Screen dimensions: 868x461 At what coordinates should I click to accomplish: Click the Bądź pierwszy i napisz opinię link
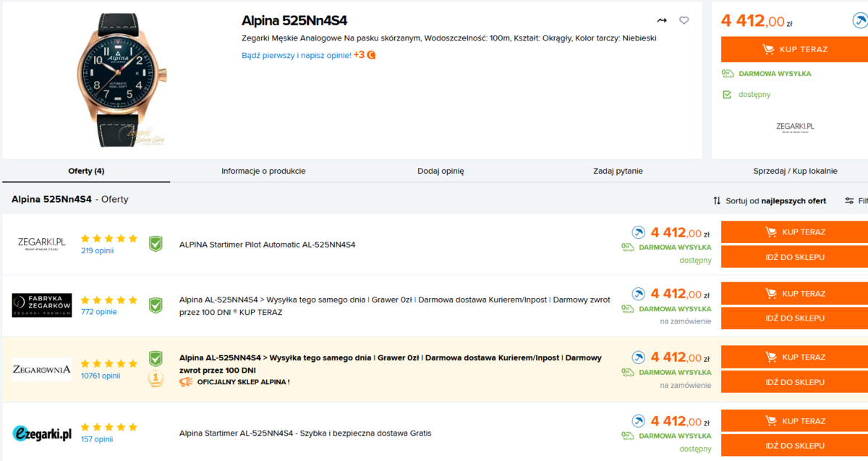pos(297,55)
